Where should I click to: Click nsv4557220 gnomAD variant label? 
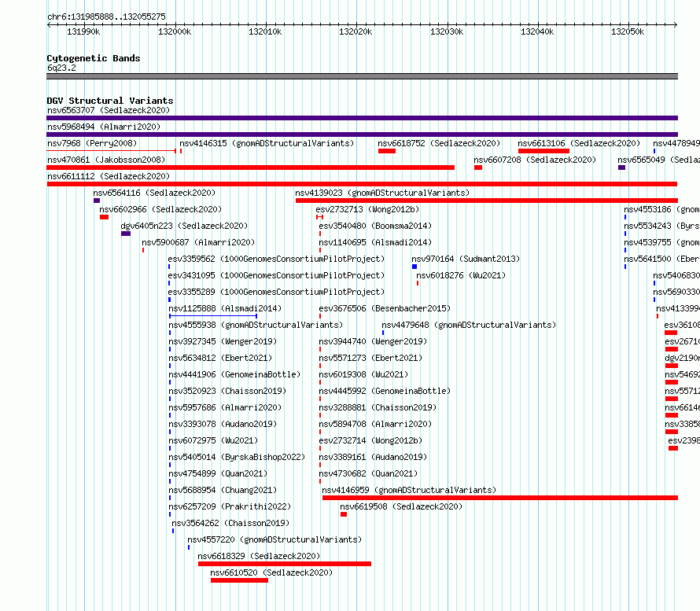[x=274, y=539]
